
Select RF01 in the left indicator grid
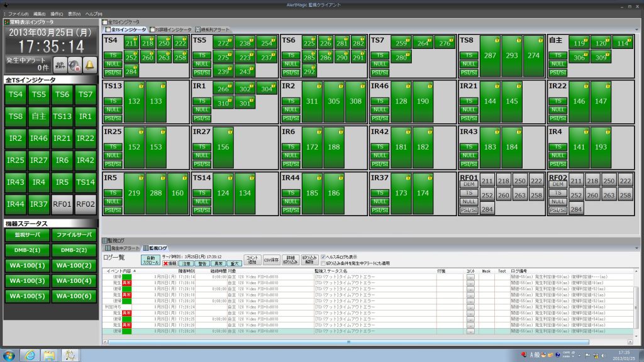62,204
